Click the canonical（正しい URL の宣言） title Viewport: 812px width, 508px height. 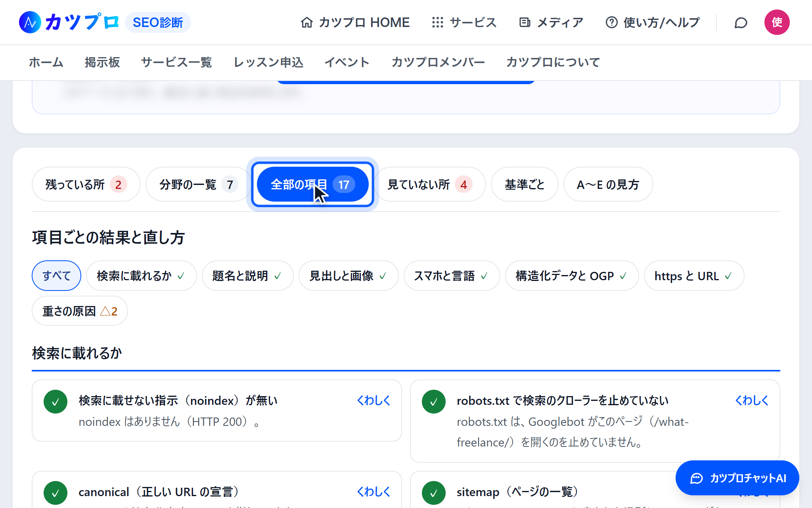pos(159,492)
